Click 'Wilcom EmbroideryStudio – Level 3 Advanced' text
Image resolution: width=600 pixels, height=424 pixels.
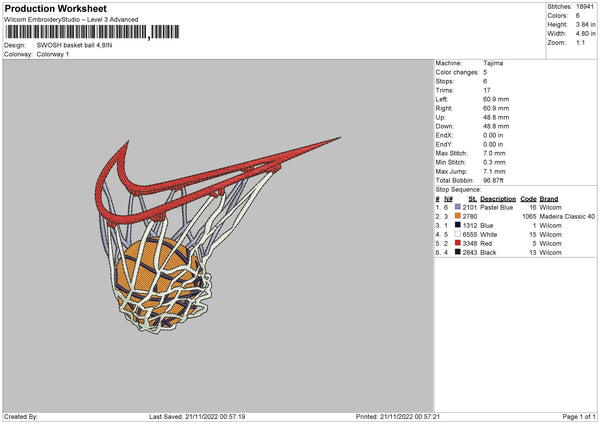tap(71, 20)
